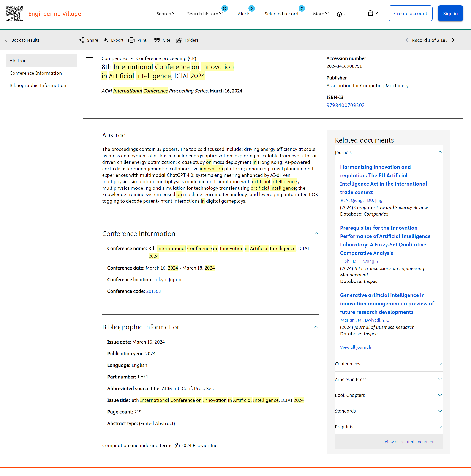Click author Shi, J. link
471x476 pixels.
tap(350, 261)
